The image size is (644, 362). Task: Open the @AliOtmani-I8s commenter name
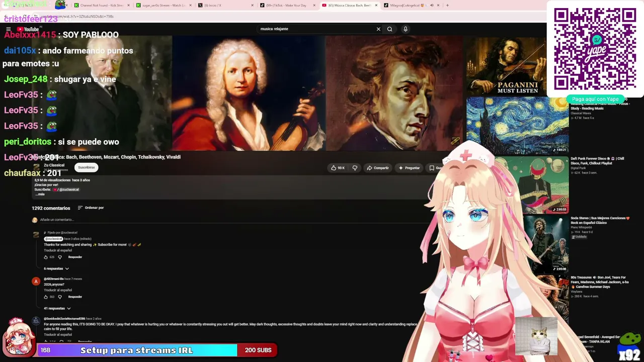pyautogui.click(x=54, y=279)
